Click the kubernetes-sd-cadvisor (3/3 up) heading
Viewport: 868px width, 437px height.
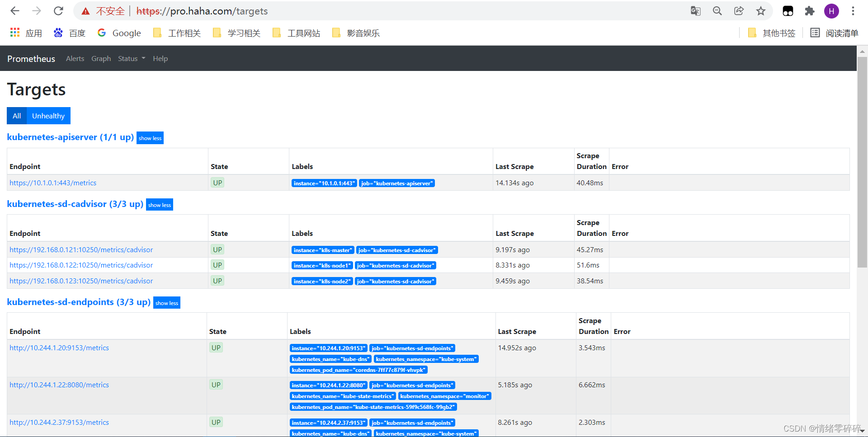coord(75,204)
